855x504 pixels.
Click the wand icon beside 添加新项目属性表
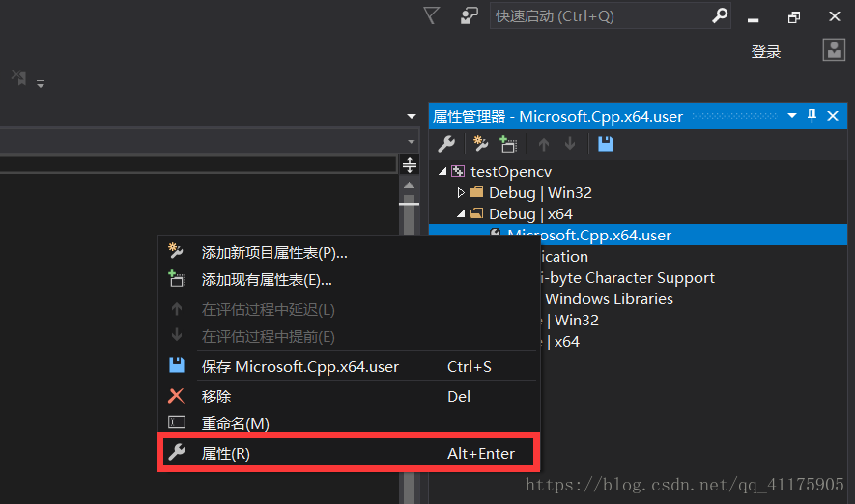click(x=176, y=251)
